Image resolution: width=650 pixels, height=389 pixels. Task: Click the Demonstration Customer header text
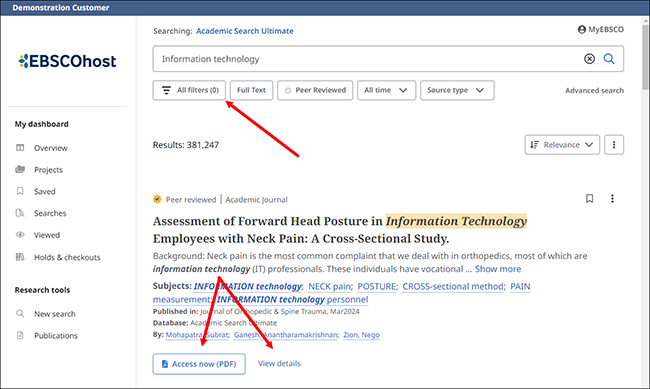[x=61, y=8]
